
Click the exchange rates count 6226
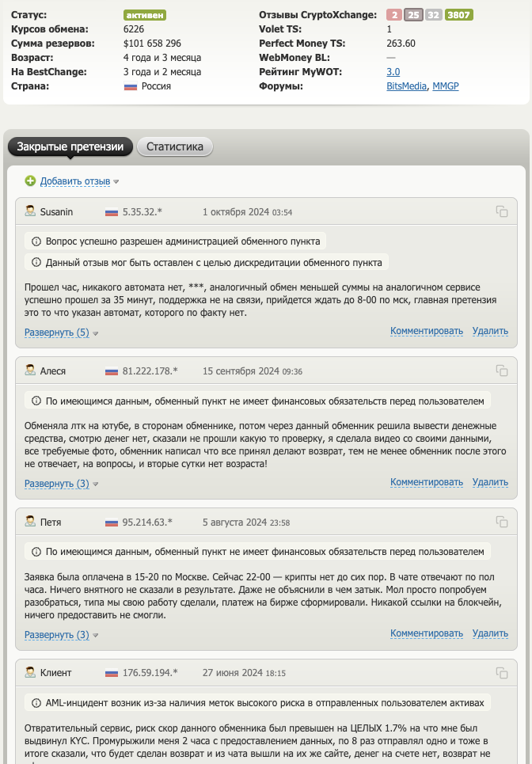pos(134,29)
